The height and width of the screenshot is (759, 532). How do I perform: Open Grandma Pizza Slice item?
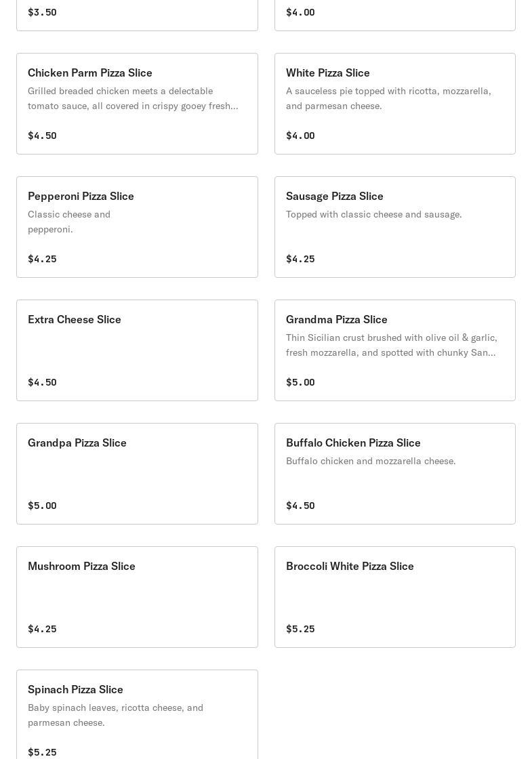click(395, 350)
